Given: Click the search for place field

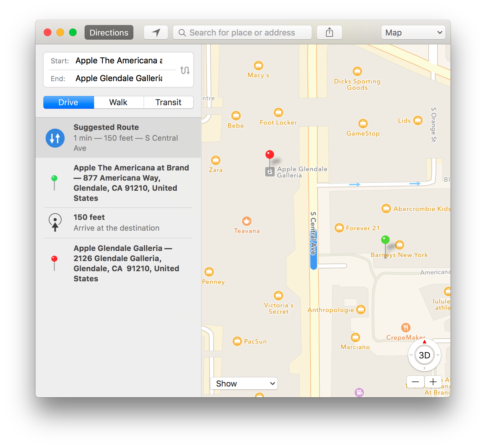Looking at the screenshot, I should coord(242,32).
